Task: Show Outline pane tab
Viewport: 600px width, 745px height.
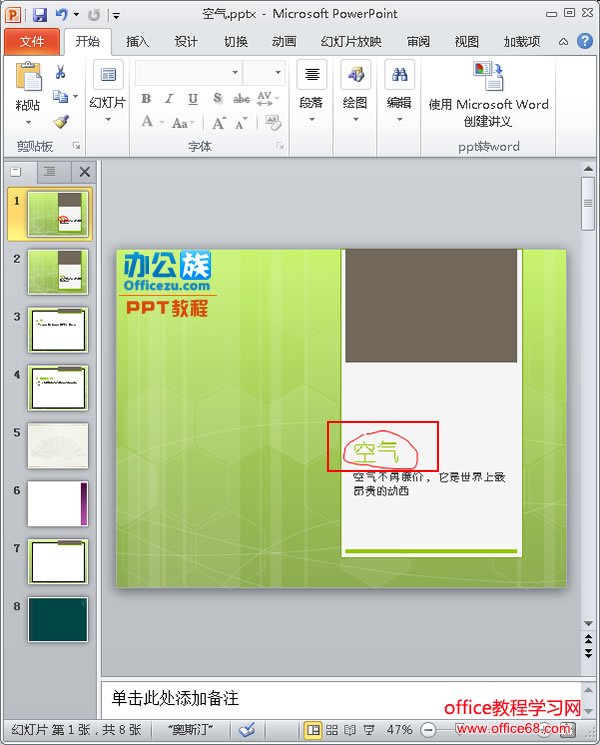Action: 49,172
